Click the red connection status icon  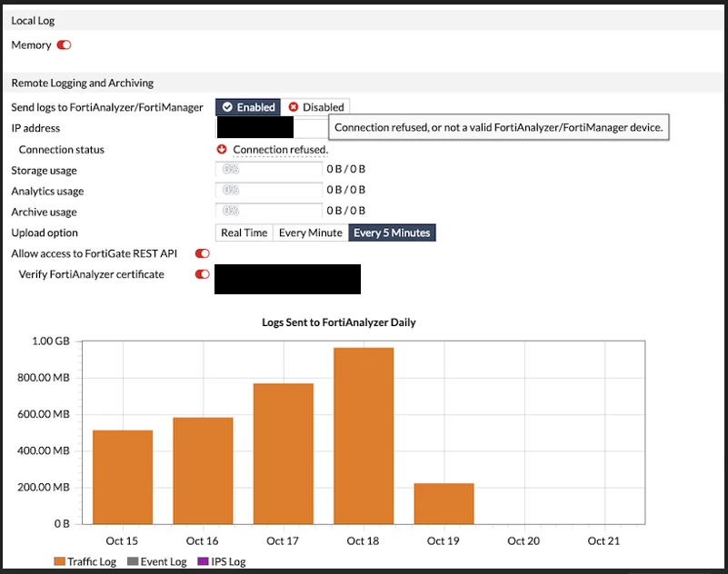pos(222,150)
